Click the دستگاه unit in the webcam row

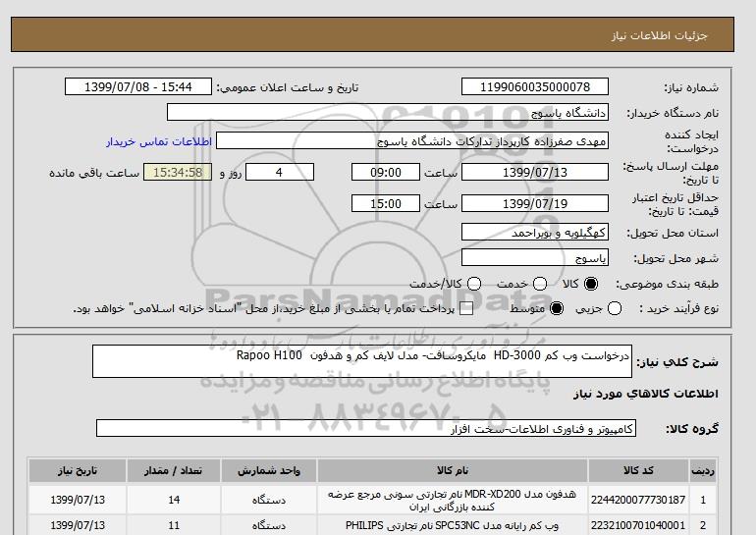point(269,525)
